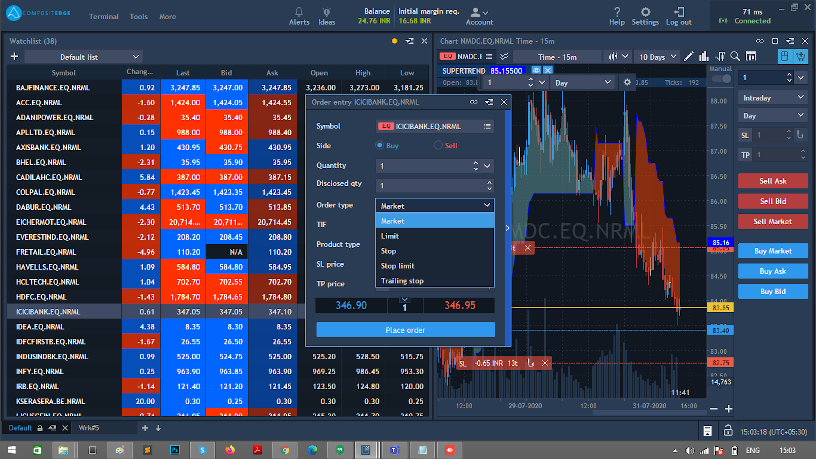Click symbol lookup list icon in Order entry
This screenshot has width=816, height=459.
487,126
